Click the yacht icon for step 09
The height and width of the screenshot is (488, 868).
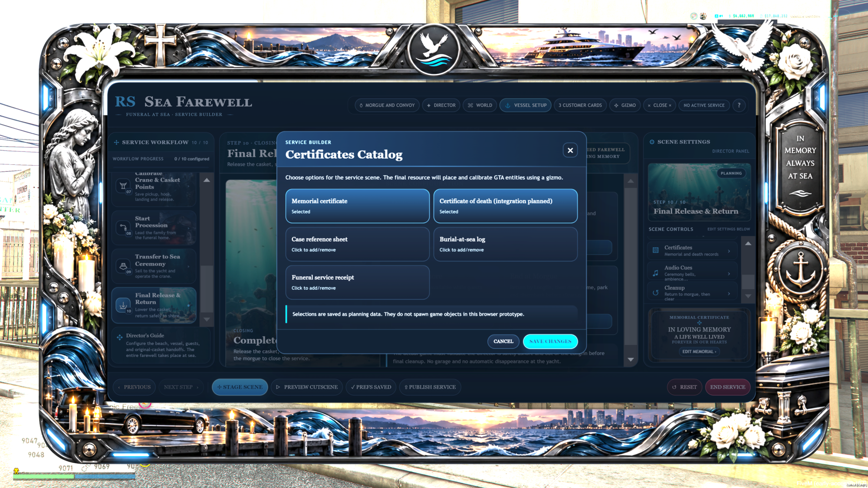[123, 265]
